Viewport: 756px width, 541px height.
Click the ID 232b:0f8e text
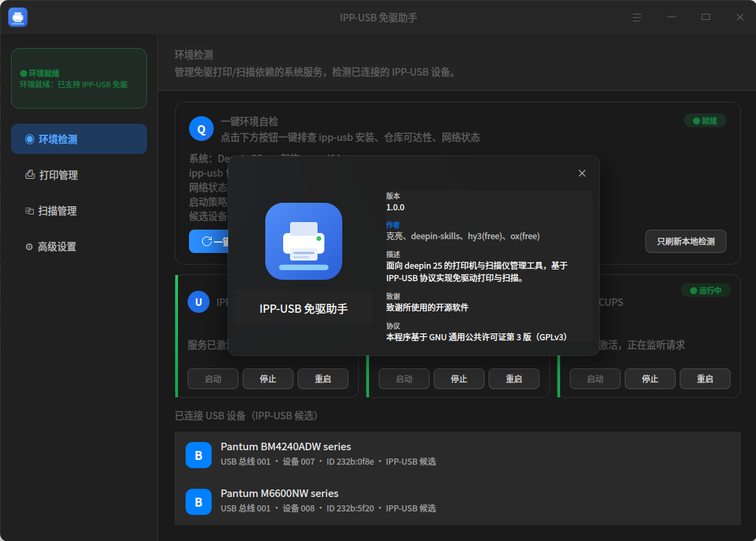pos(350,461)
